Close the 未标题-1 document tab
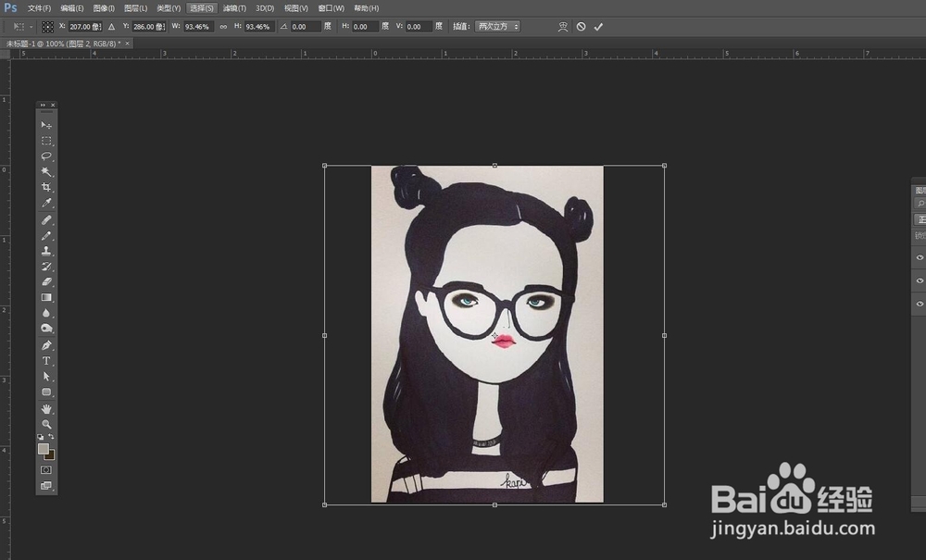 pos(127,44)
